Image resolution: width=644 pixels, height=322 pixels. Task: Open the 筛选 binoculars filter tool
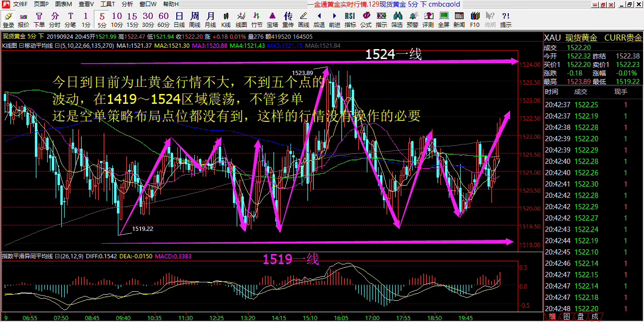[397, 20]
